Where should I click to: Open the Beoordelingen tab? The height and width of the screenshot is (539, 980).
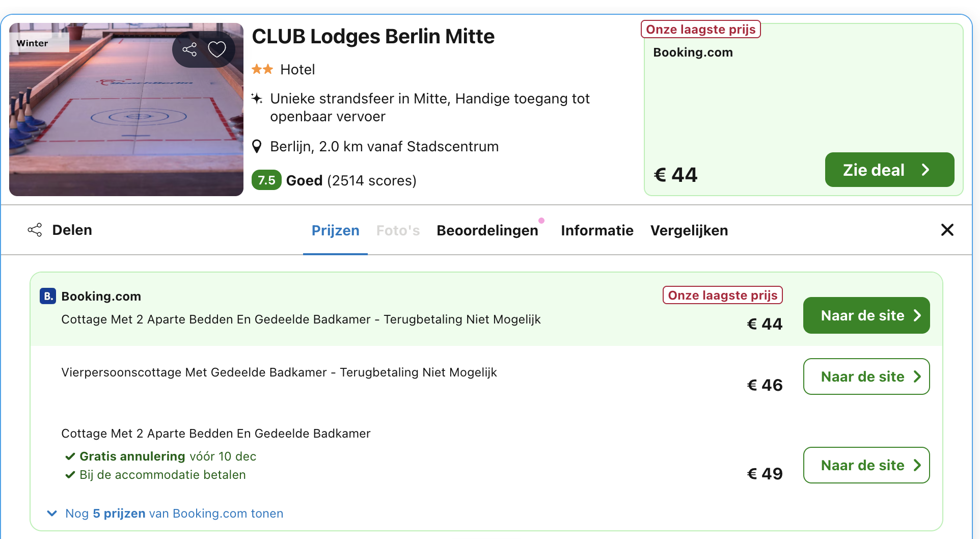(x=487, y=230)
